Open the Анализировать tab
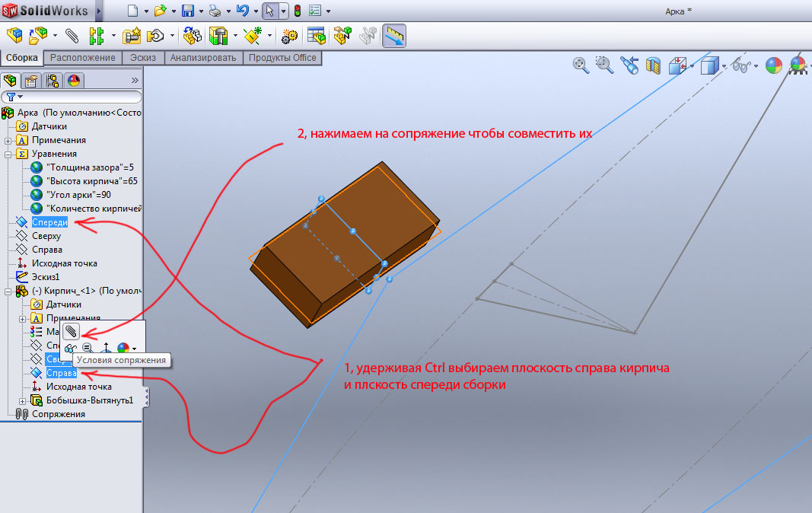This screenshot has height=513, width=812. 204,58
